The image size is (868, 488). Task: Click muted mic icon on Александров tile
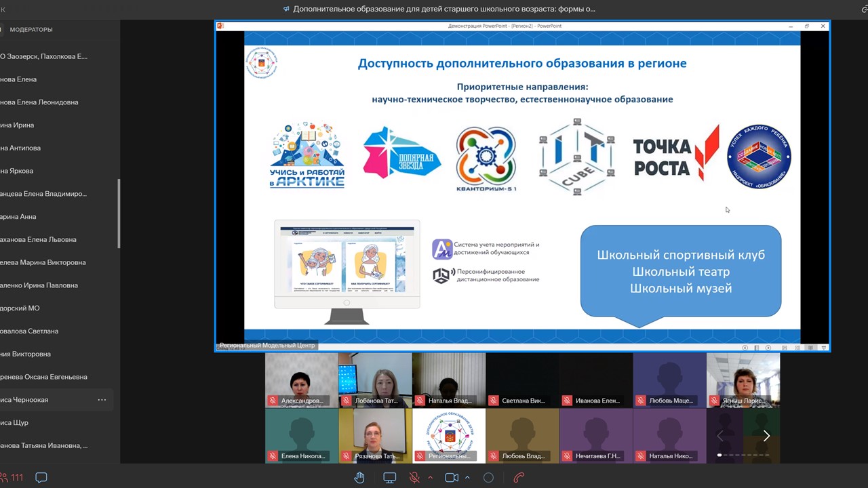click(273, 401)
